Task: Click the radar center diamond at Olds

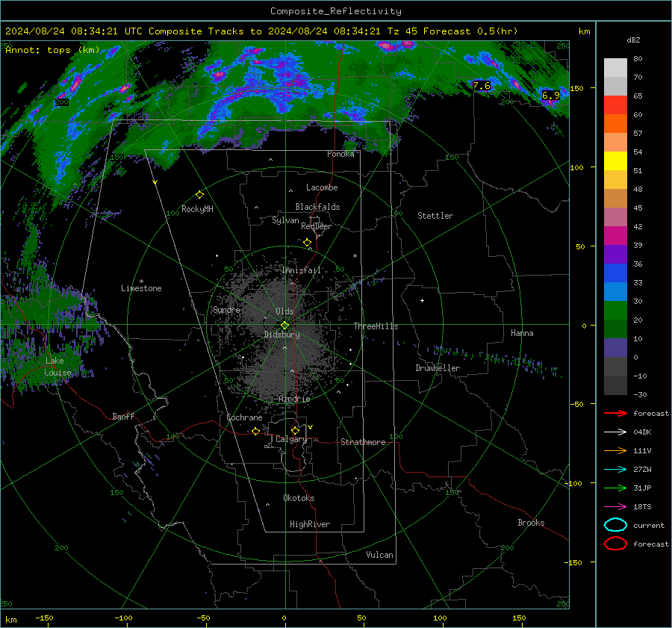Action: [284, 326]
